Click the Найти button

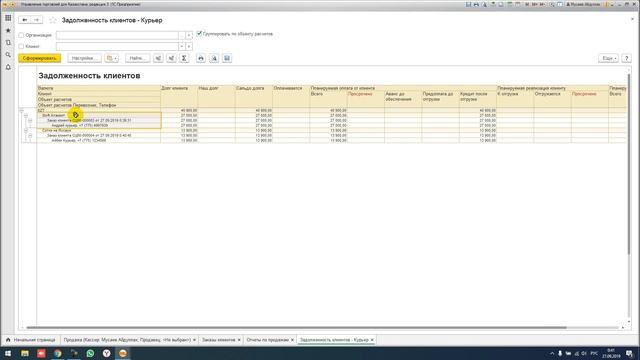[x=138, y=58]
